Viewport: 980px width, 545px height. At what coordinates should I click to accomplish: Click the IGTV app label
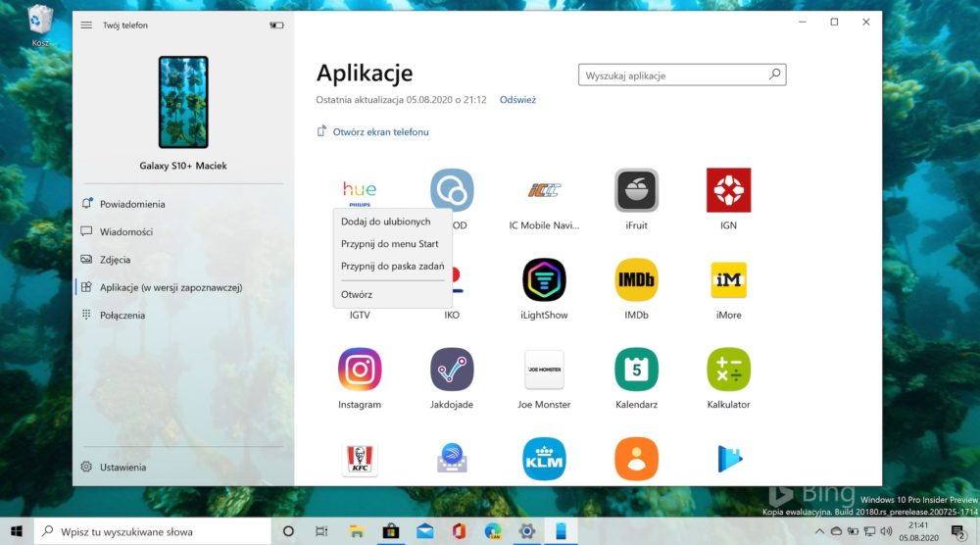point(360,315)
